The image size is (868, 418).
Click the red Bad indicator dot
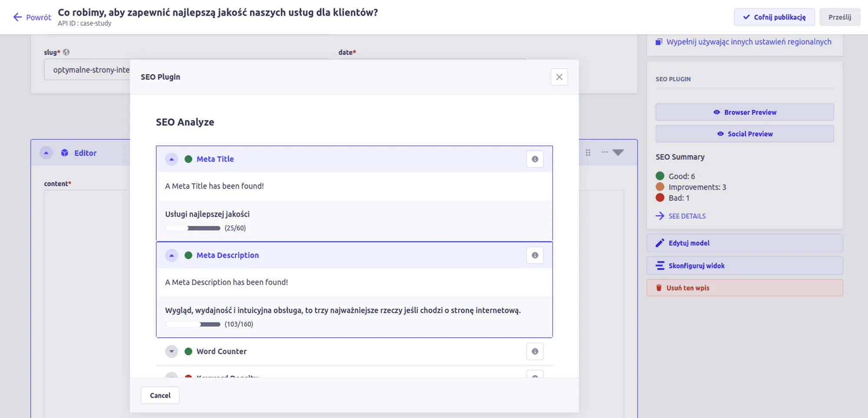(x=660, y=198)
